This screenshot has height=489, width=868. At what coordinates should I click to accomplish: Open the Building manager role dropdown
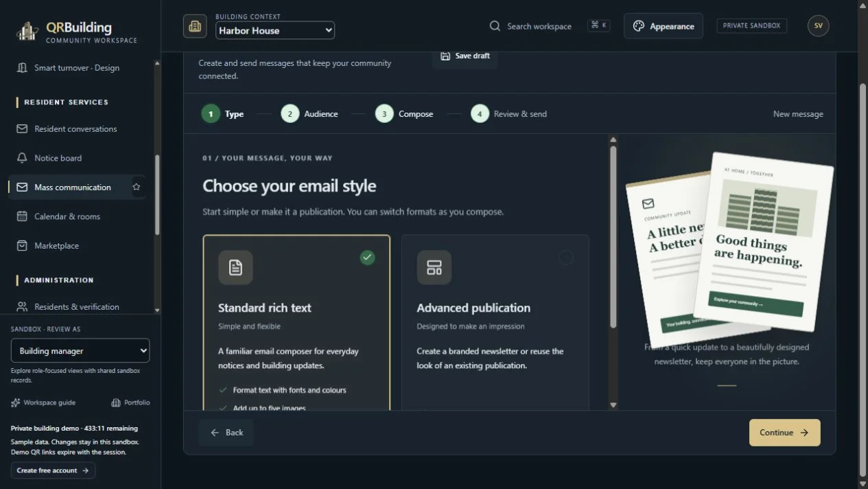point(80,350)
